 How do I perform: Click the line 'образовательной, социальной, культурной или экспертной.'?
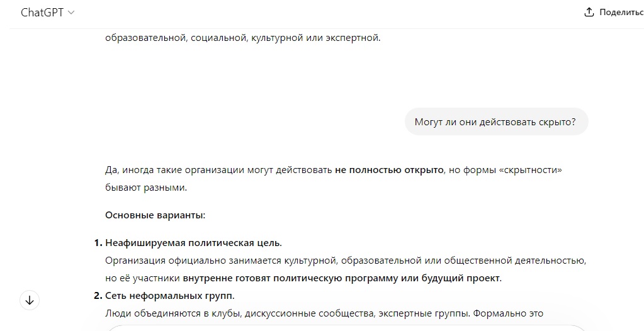[243, 38]
